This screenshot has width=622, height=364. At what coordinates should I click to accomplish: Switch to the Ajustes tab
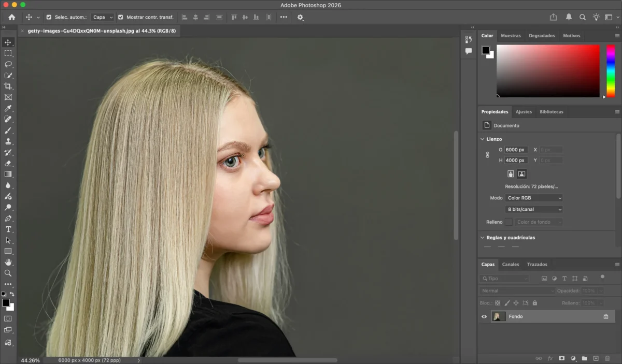point(524,112)
